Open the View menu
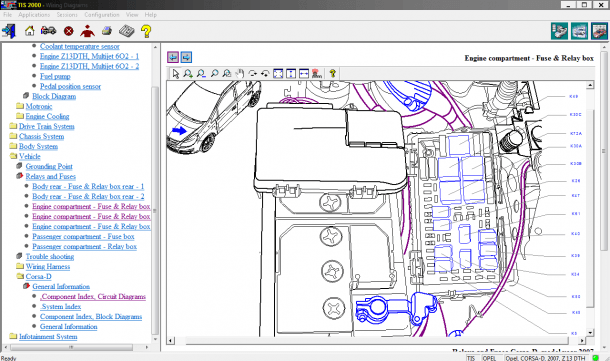 (x=132, y=15)
